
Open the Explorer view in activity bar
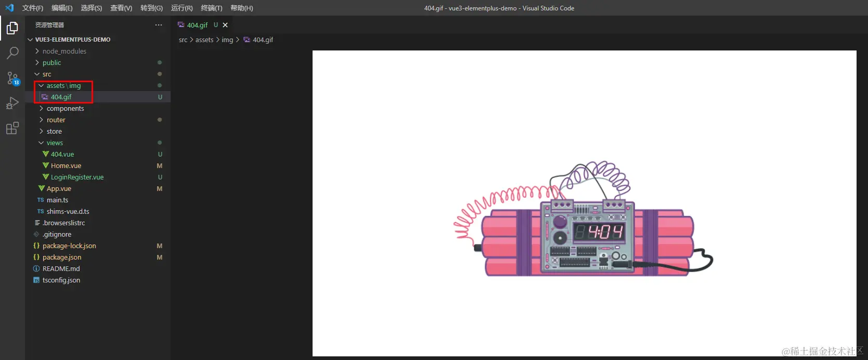12,28
